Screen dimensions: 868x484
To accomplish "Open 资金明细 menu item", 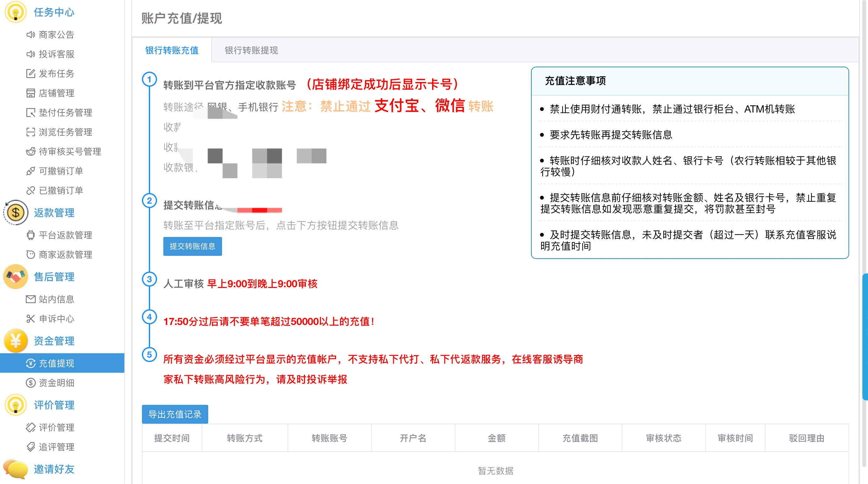I will pyautogui.click(x=57, y=383).
